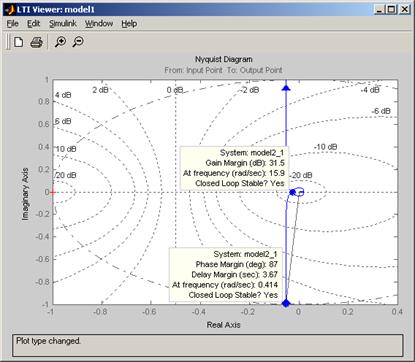Click the New Viewer page icon

point(18,42)
